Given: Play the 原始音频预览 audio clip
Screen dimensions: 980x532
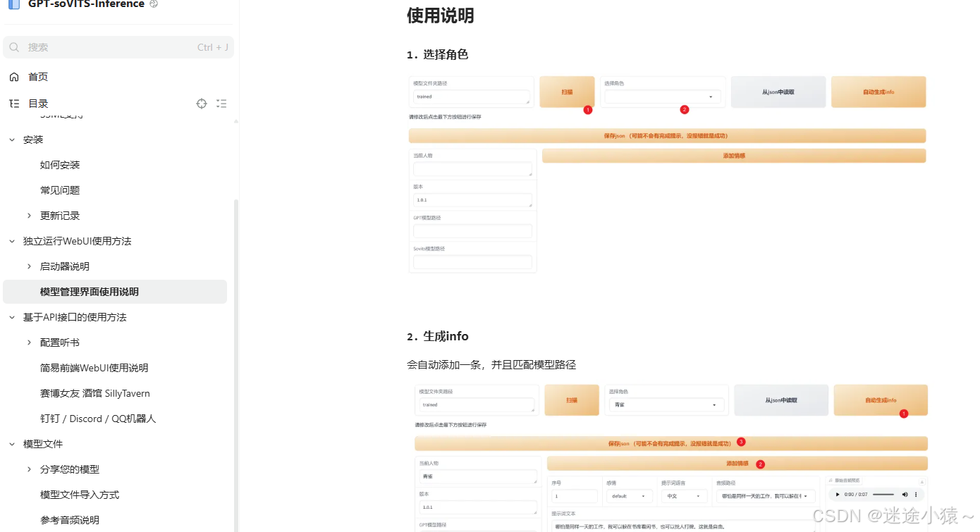Looking at the screenshot, I should 838,495.
